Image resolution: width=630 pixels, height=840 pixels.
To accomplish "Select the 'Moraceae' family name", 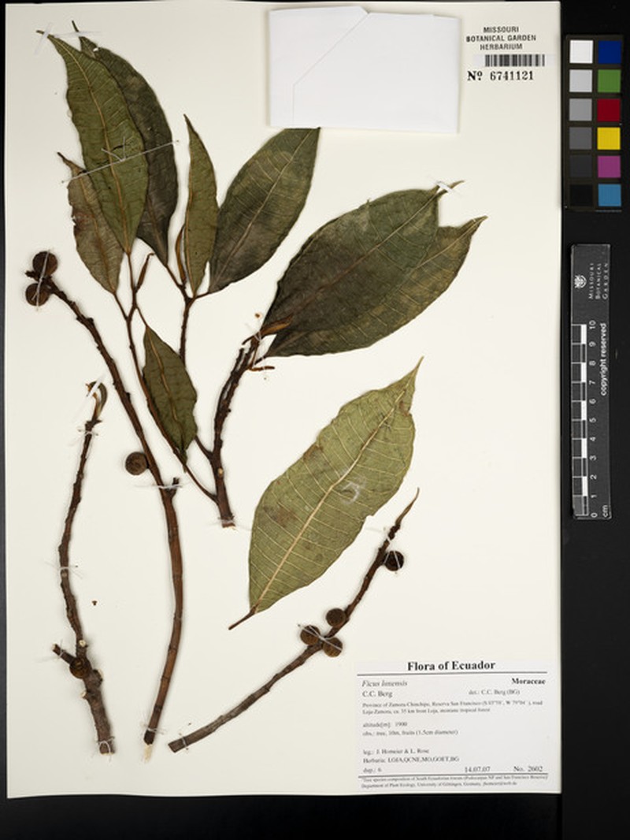I will (x=528, y=682).
